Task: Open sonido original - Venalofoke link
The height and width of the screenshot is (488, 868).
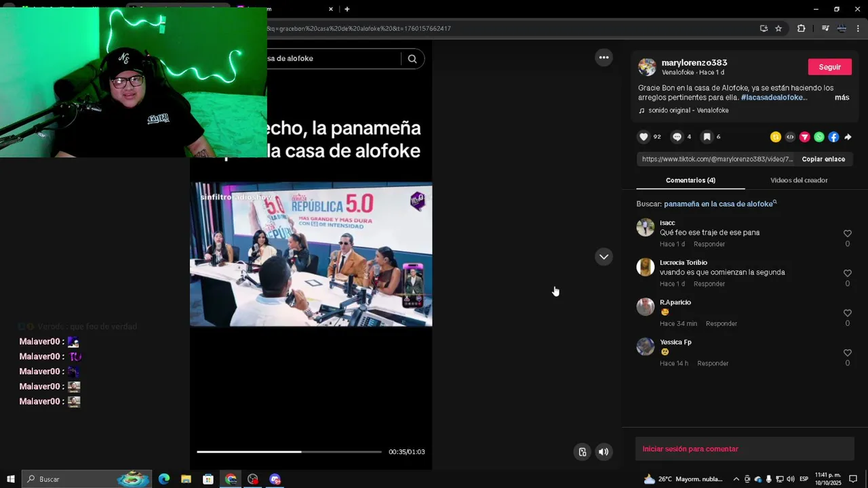Action: [688, 110]
